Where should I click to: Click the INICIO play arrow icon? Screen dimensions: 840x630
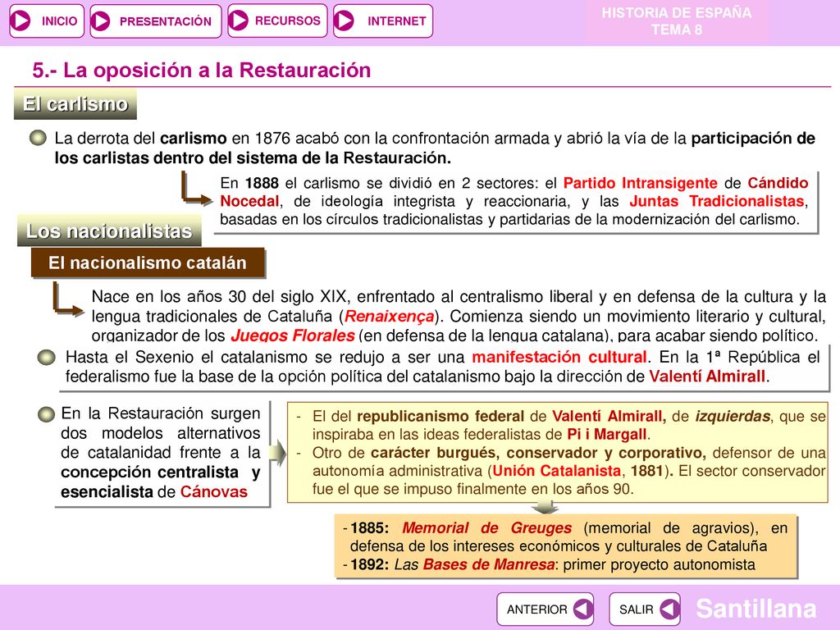21,21
